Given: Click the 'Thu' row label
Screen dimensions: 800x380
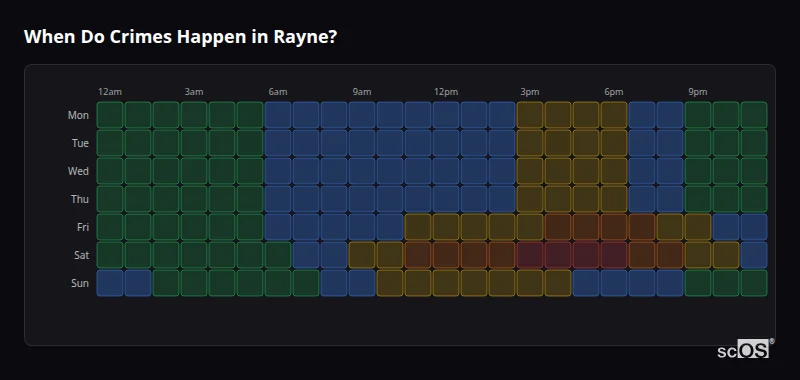Looking at the screenshot, I should click(x=80, y=199).
